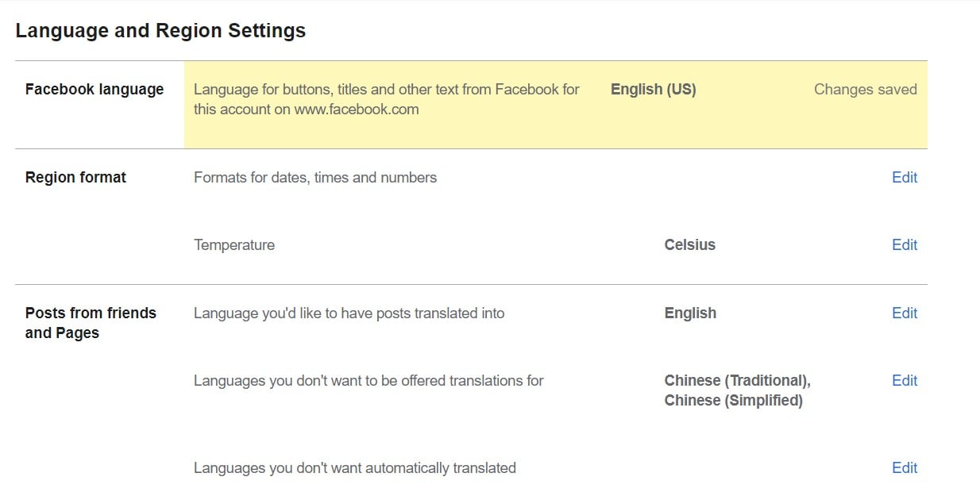Click the Temperature row label
This screenshot has width=980, height=496.
click(x=234, y=245)
